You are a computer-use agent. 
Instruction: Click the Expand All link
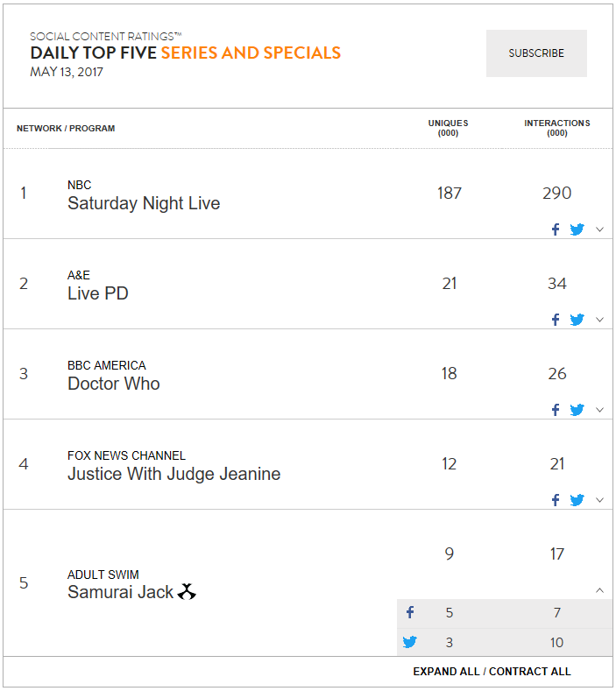click(x=446, y=671)
